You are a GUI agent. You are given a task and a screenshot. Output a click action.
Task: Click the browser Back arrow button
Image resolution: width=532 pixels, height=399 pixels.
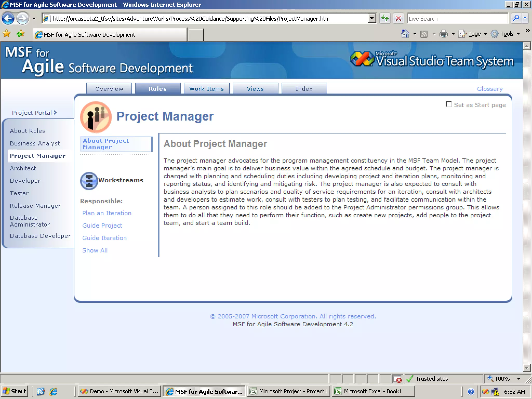(x=8, y=19)
